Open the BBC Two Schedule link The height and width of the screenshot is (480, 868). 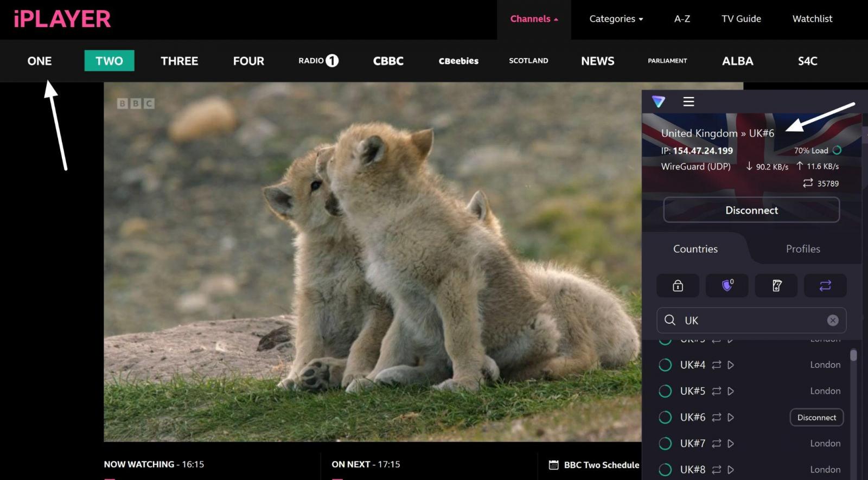[x=601, y=465]
